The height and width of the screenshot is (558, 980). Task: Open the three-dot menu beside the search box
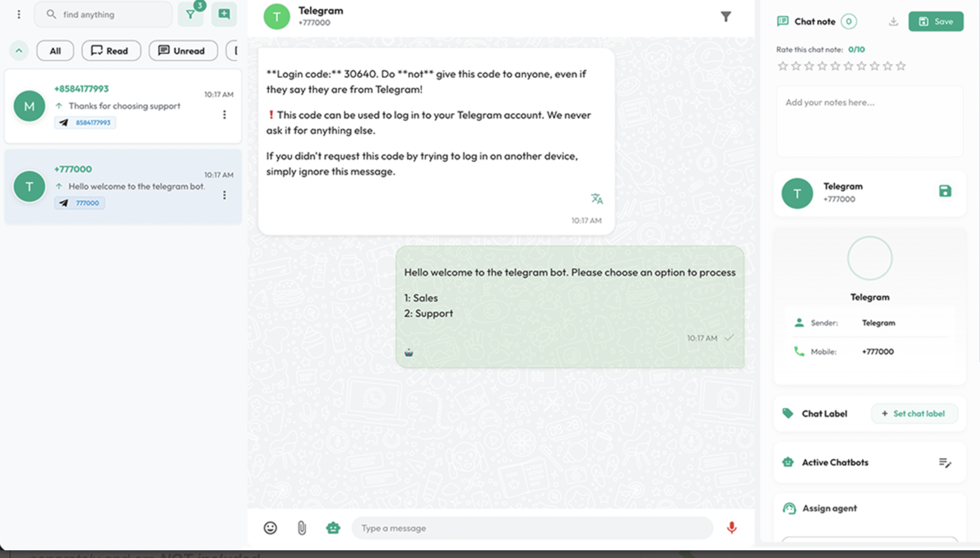coord(19,14)
